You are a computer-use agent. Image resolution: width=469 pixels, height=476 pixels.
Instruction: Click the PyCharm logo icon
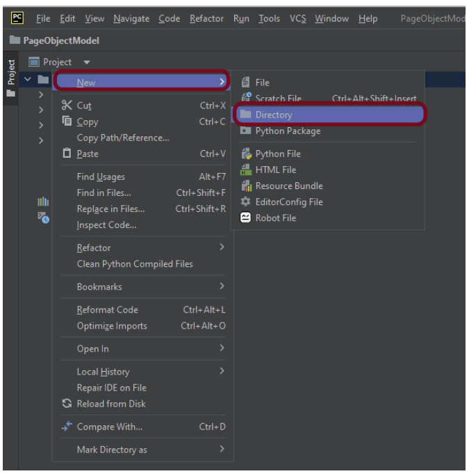click(x=17, y=18)
